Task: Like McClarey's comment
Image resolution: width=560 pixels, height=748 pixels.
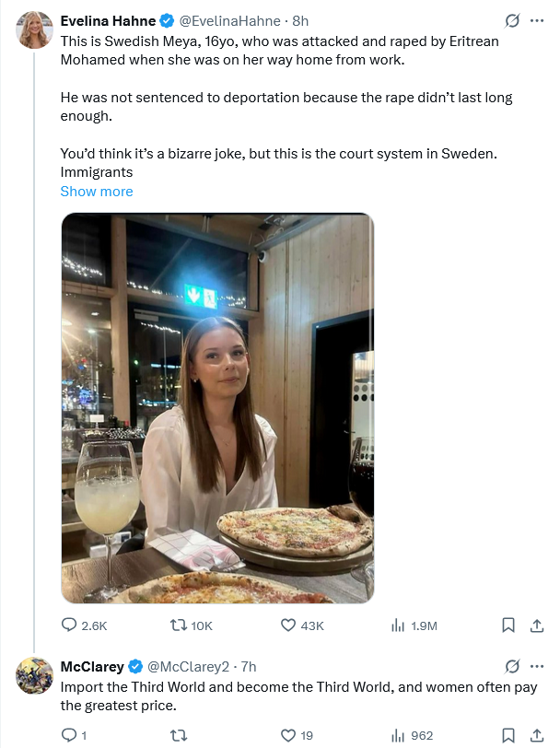Action: 288,735
